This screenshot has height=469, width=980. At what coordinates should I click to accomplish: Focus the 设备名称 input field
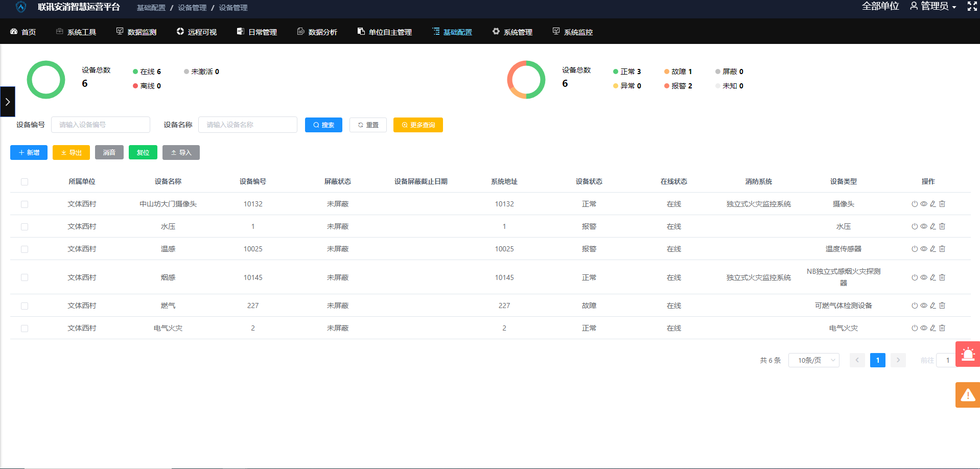248,125
